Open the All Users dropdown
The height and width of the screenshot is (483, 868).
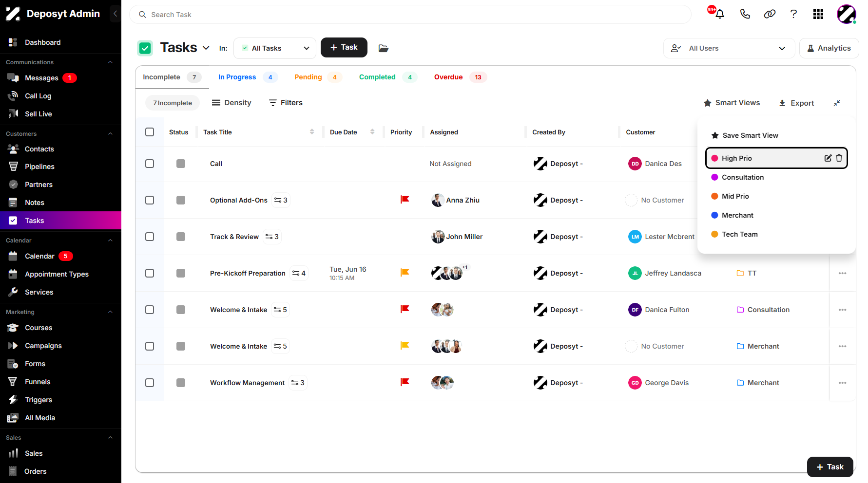coord(729,48)
